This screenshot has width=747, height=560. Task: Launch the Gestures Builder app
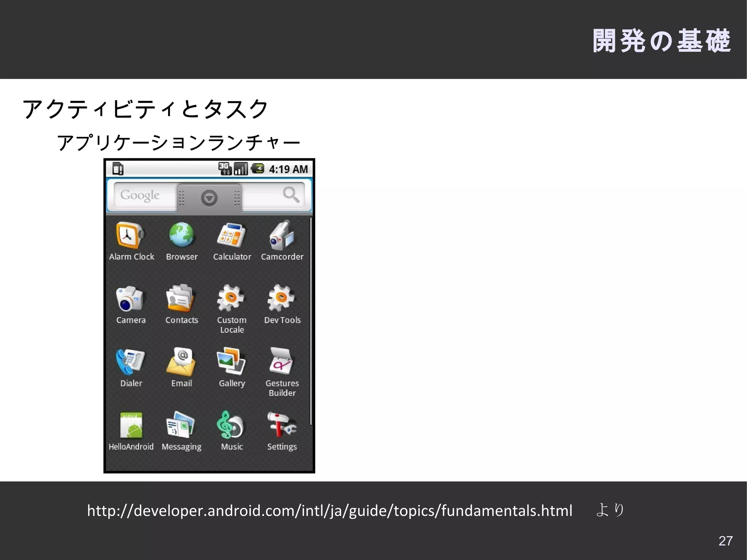(x=282, y=372)
